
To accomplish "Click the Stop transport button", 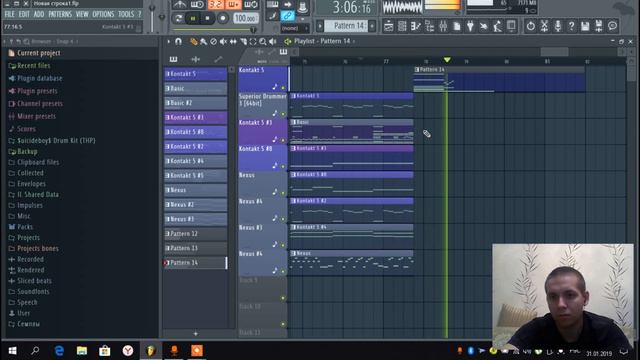I will pos(207,18).
